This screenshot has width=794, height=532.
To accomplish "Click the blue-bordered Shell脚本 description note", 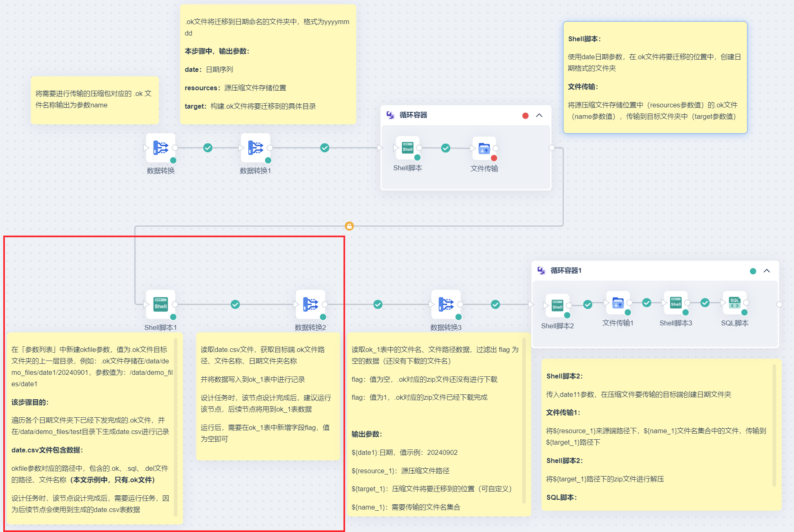I will coord(655,78).
